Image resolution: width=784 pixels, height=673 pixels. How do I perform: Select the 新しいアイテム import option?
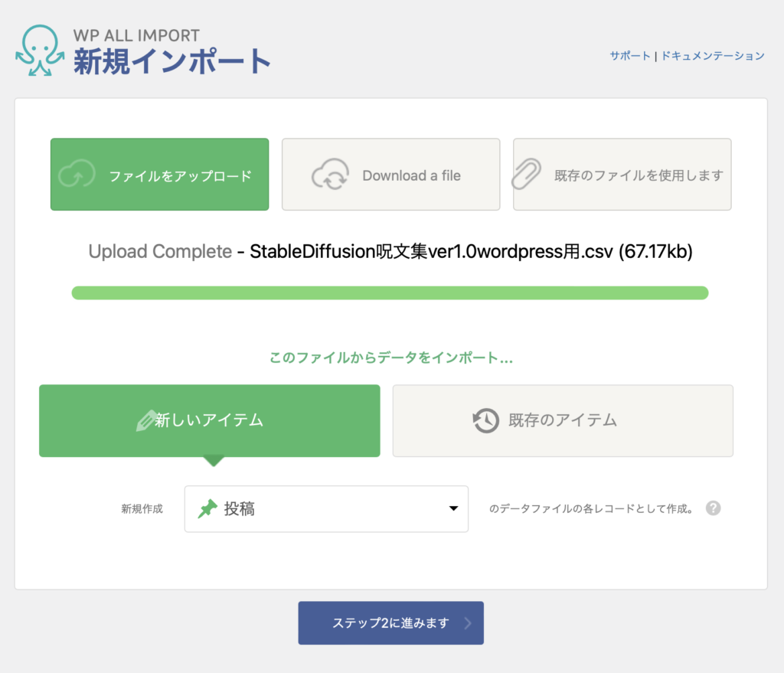(x=209, y=420)
